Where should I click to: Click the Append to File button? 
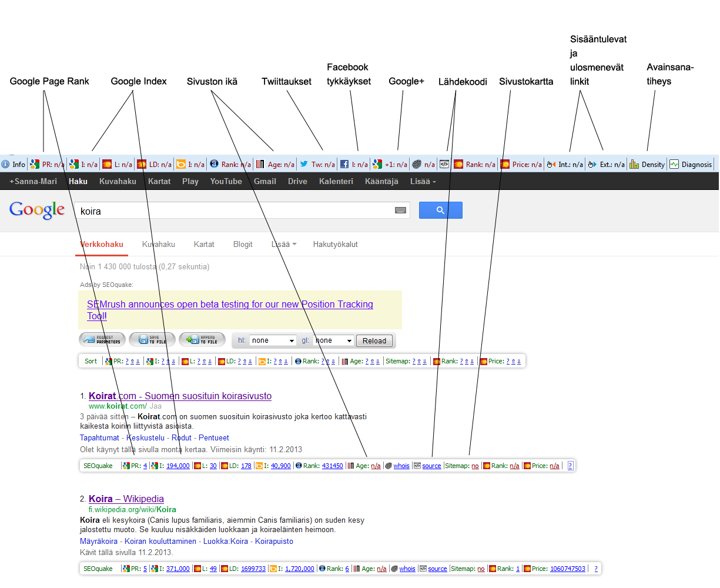click(x=202, y=339)
